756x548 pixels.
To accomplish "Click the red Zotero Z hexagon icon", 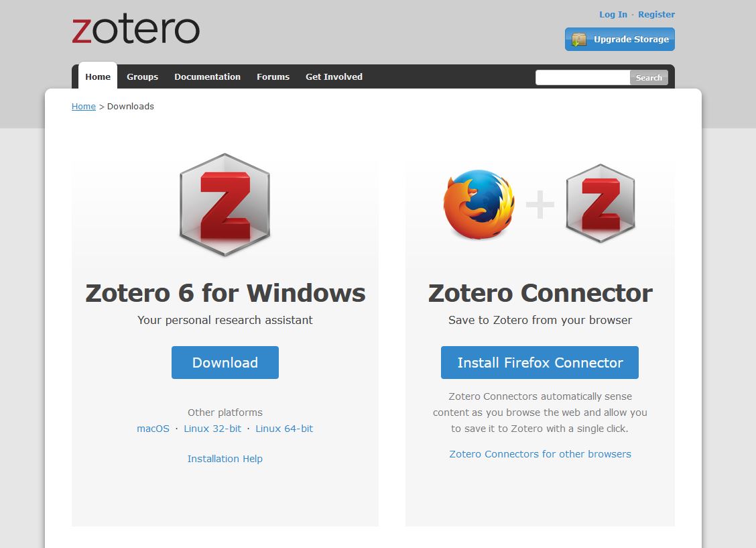I will 225,205.
